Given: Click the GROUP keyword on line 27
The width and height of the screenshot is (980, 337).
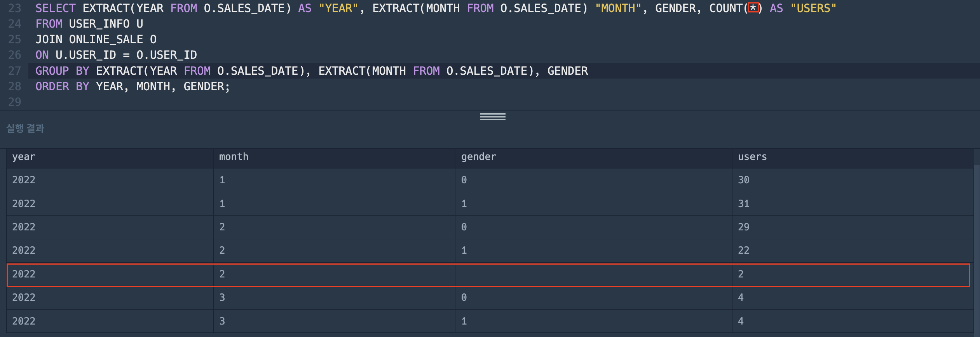Looking at the screenshot, I should coord(52,71).
